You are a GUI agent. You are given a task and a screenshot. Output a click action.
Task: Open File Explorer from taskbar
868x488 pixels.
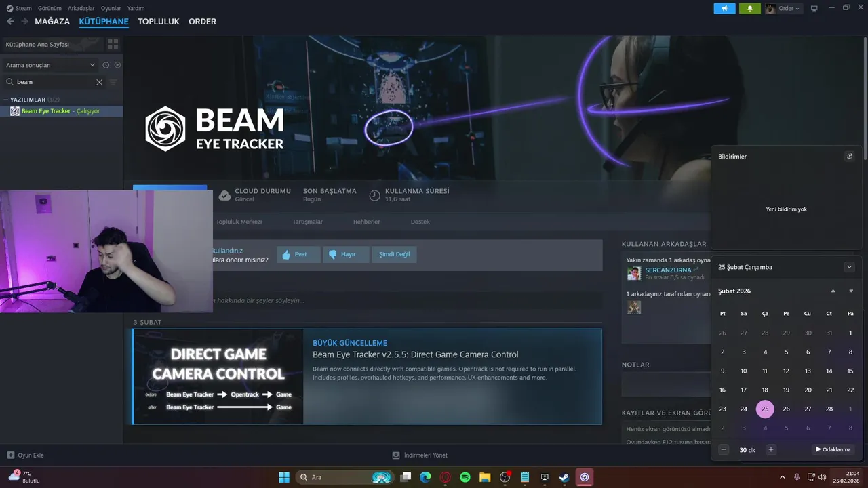[x=485, y=477]
